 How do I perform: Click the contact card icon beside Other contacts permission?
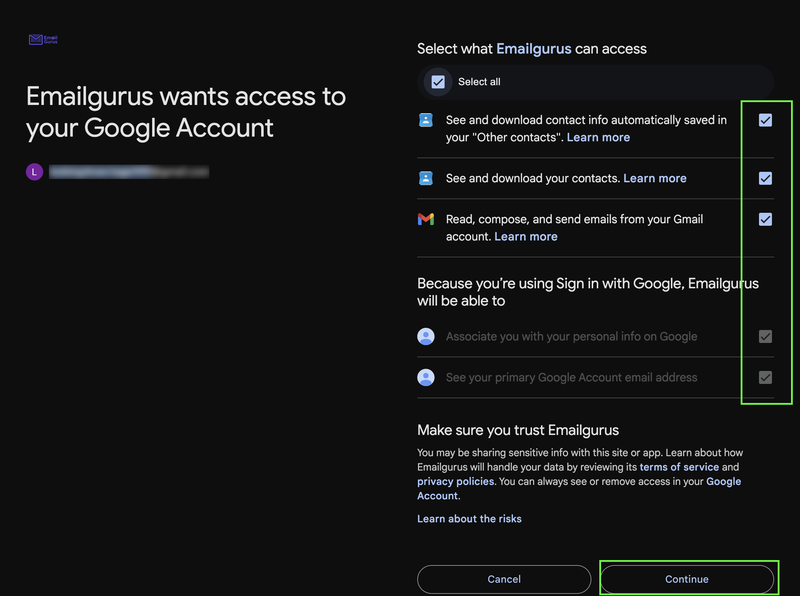coord(424,120)
